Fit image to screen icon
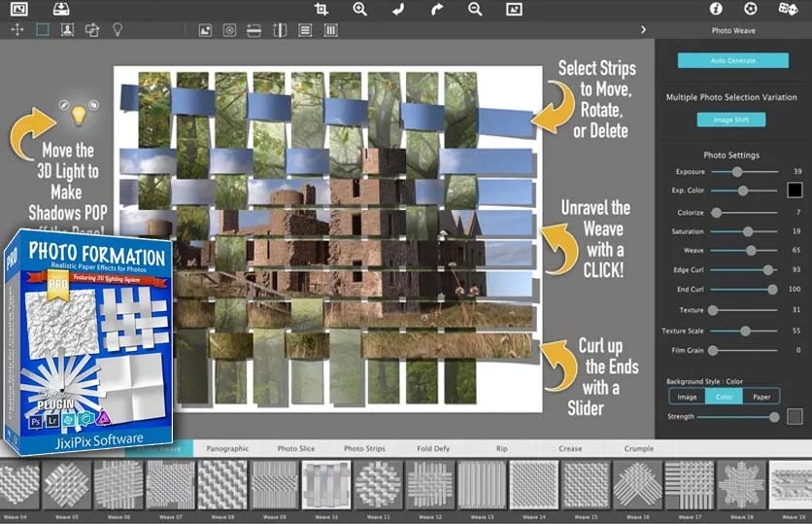The image size is (812, 524). 514,9
